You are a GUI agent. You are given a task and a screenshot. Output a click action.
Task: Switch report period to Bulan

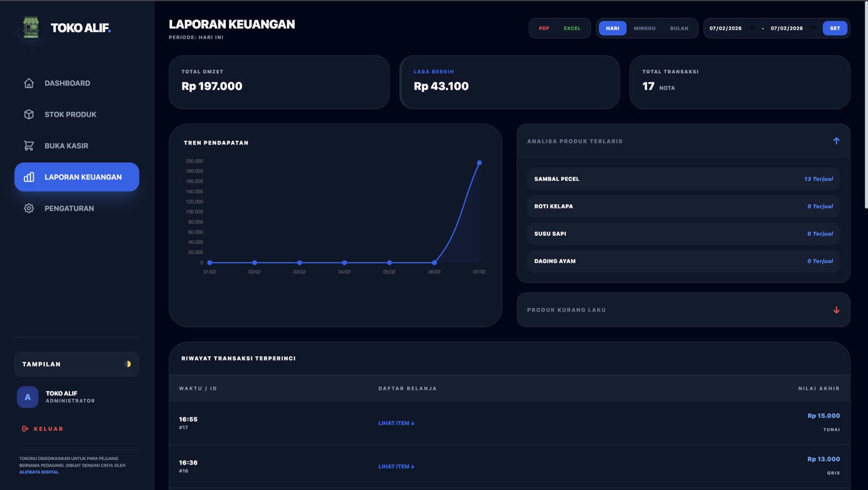[x=679, y=28]
